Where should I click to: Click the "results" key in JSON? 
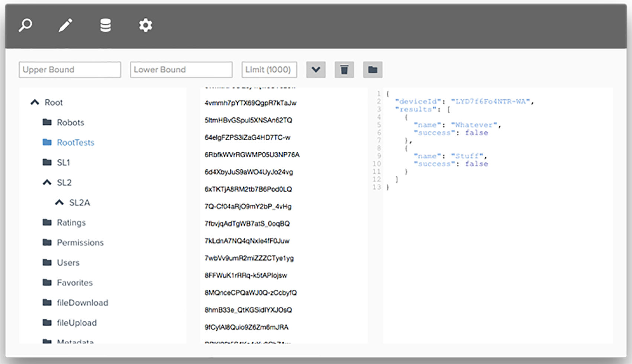(x=416, y=109)
